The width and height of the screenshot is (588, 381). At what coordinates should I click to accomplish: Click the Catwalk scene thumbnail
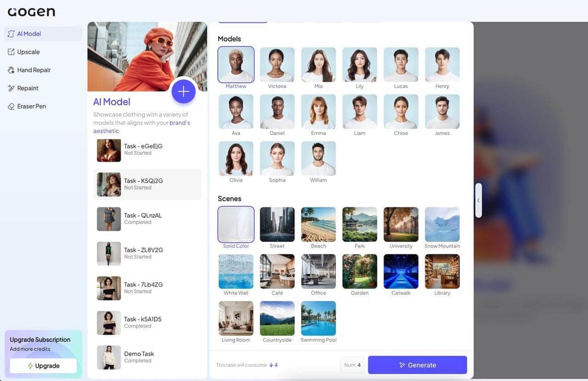[x=401, y=272]
